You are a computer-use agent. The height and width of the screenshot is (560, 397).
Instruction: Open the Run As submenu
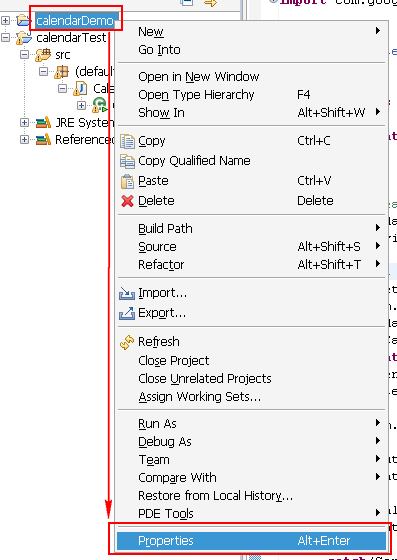click(251, 424)
